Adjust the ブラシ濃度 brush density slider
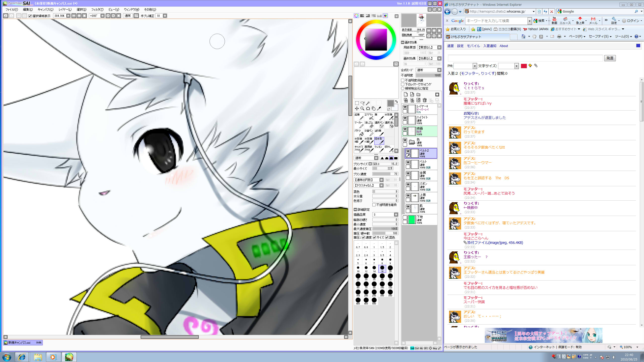Image resolution: width=644 pixels, height=362 pixels. click(x=385, y=174)
